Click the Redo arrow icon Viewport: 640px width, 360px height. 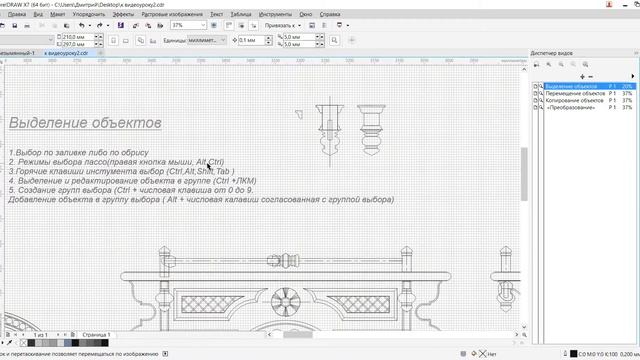(100, 25)
